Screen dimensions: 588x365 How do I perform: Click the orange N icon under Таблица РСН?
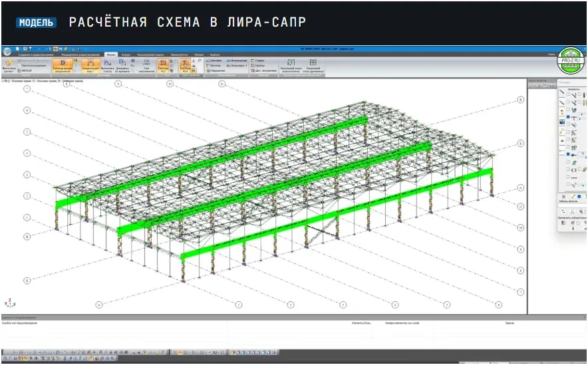pyautogui.click(x=194, y=70)
